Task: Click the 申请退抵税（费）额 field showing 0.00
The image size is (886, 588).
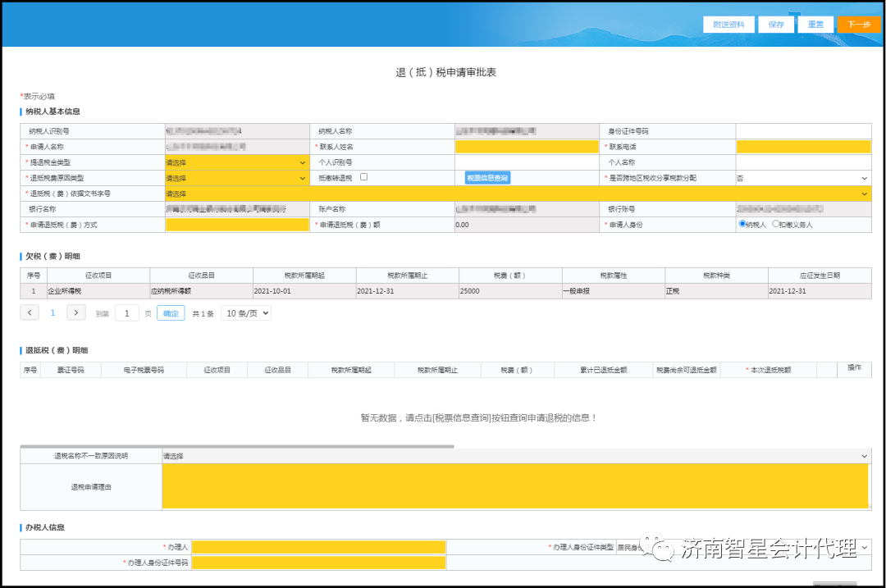Action: 527,225
